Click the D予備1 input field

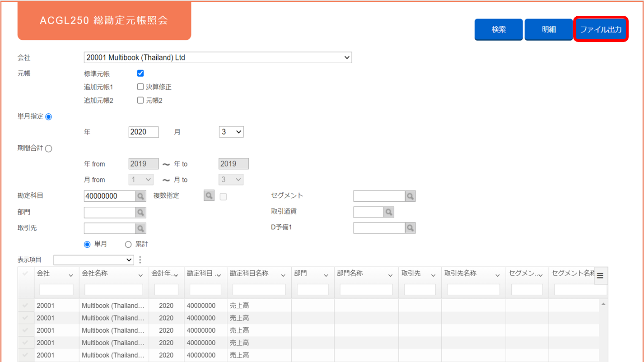[379, 228]
